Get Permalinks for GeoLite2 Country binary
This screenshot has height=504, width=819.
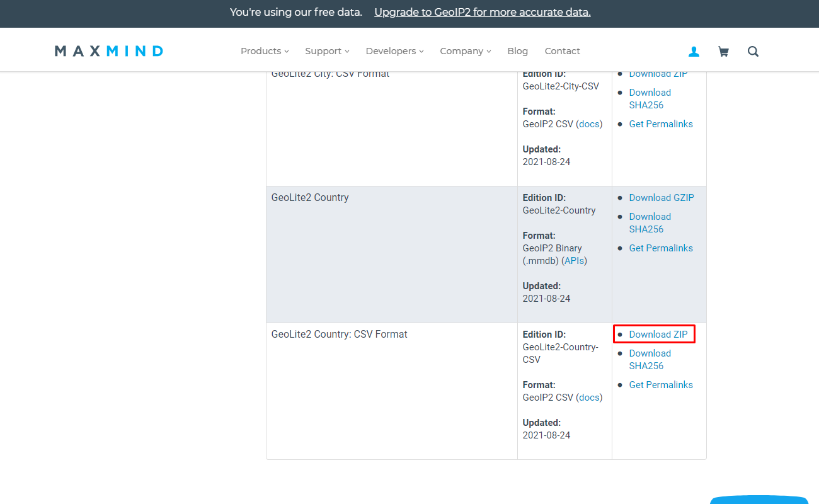point(661,248)
